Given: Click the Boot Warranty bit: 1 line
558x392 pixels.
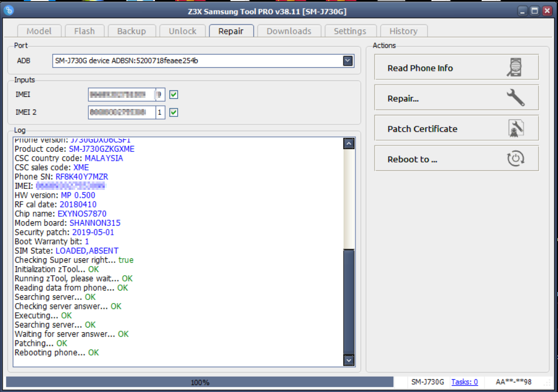Looking at the screenshot, I should click(x=52, y=241).
